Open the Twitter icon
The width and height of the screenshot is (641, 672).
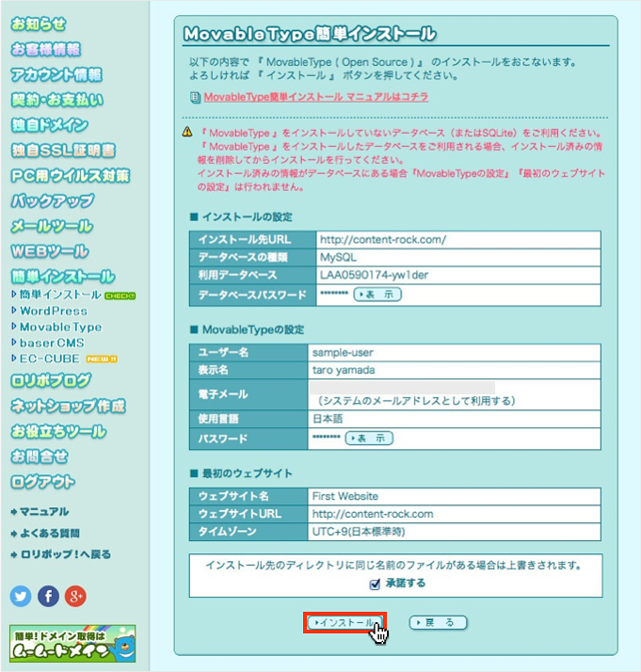pyautogui.click(x=21, y=596)
